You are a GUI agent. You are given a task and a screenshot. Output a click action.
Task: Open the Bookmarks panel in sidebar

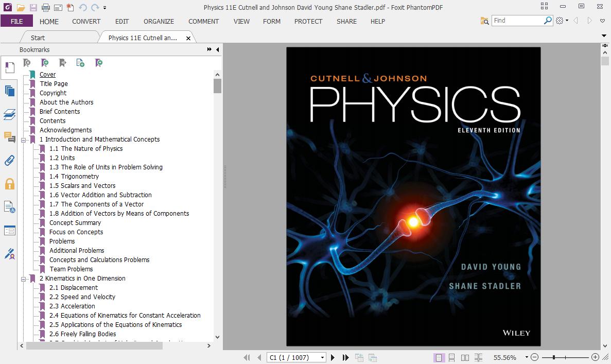[x=9, y=67]
